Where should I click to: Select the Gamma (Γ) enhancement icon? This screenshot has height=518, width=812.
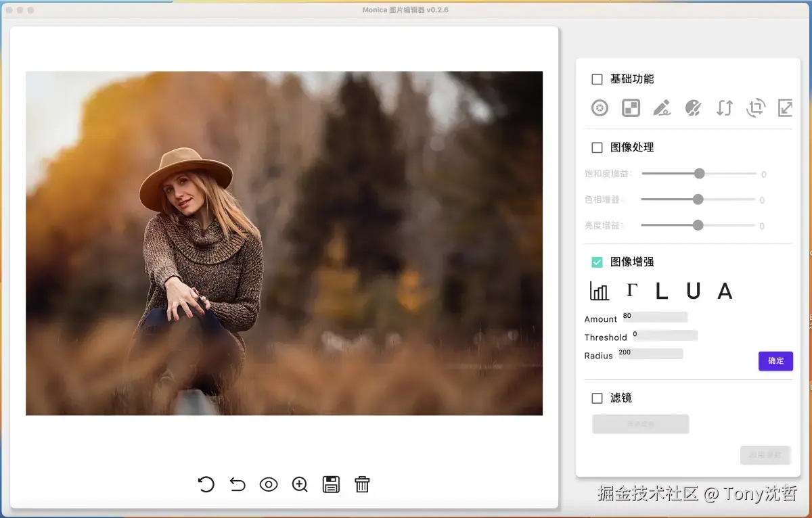point(631,290)
